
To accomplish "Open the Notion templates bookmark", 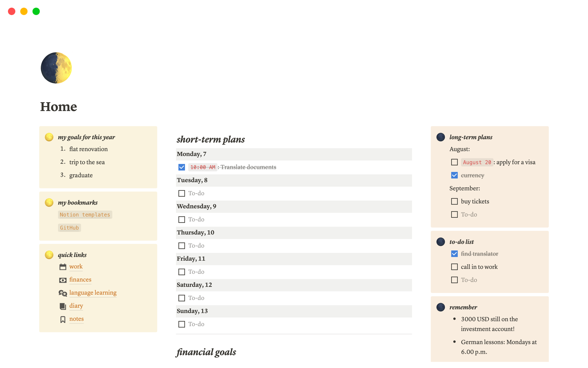I will 85,215.
